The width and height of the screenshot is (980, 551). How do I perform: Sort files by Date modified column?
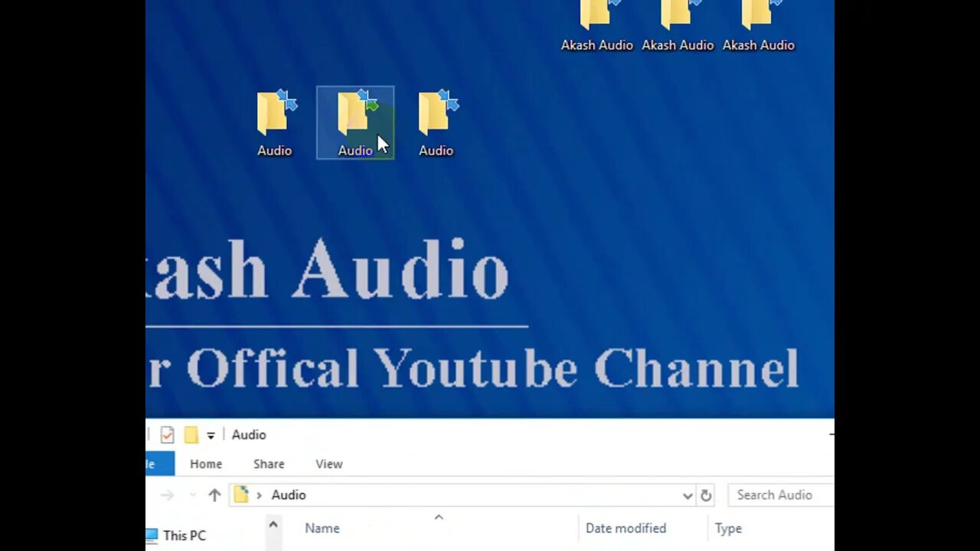tap(626, 528)
